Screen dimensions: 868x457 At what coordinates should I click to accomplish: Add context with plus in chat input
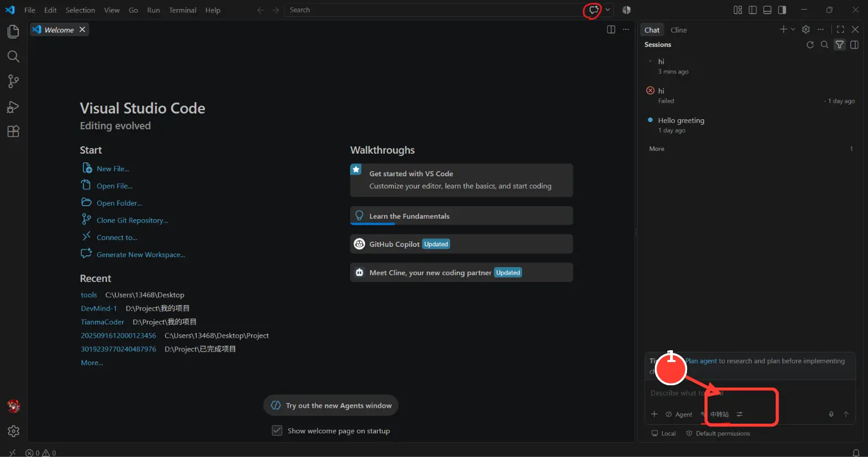coord(654,414)
